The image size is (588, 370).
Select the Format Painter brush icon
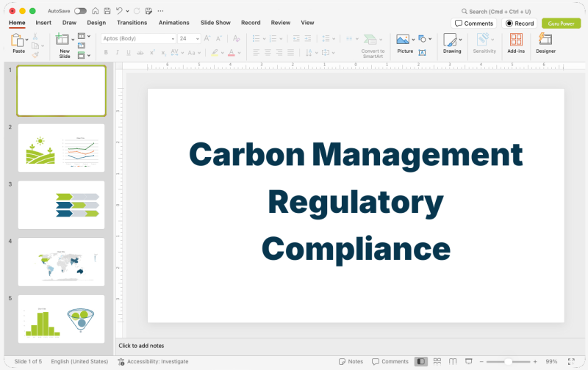click(35, 55)
